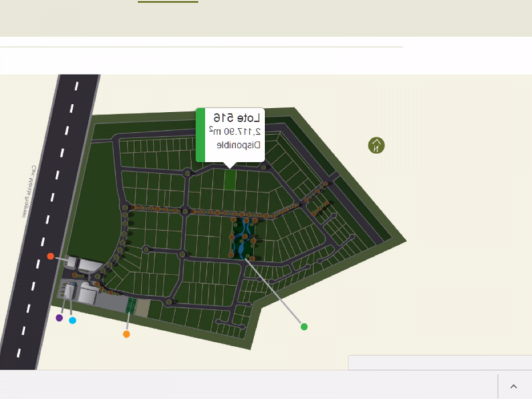Screen dimensions: 532x399
Task: Click the orange marker dot below the courts
Action: [x=126, y=334]
